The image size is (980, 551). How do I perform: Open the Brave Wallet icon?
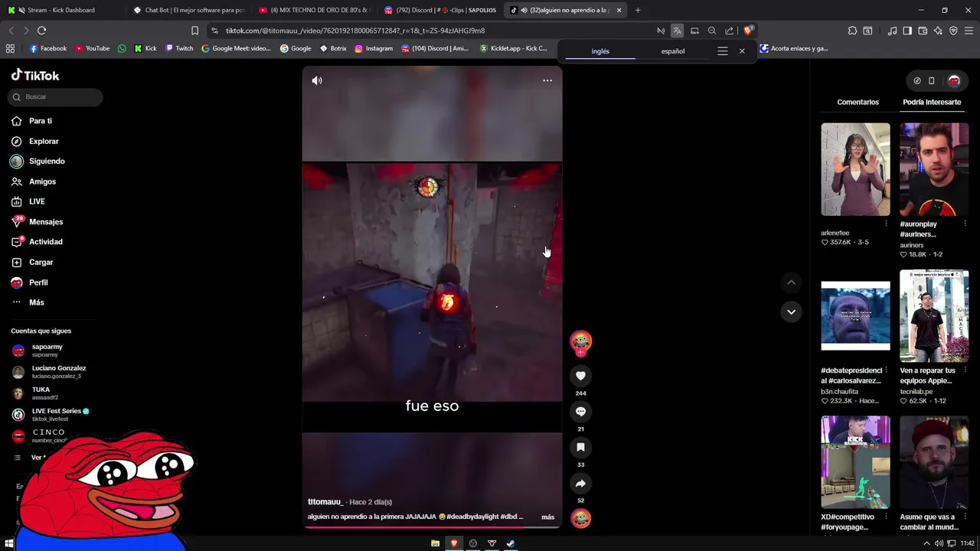[923, 31]
